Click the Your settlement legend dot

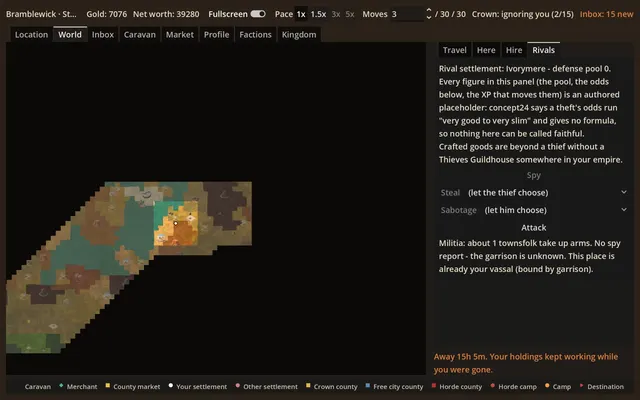(171, 385)
